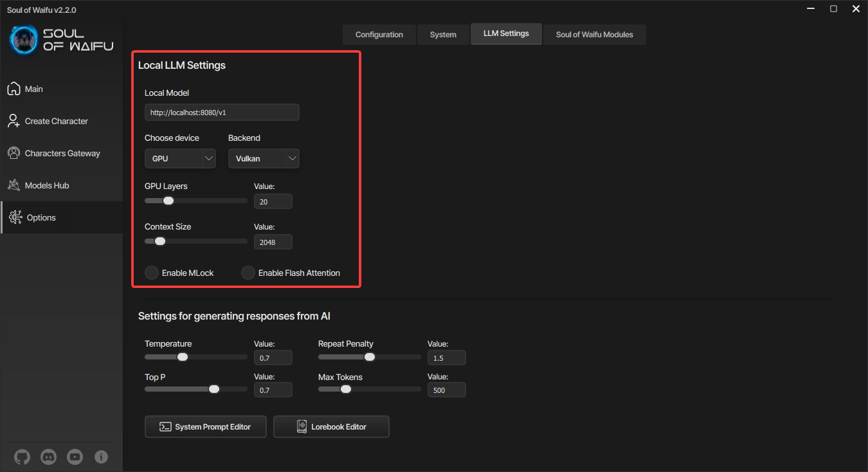The width and height of the screenshot is (868, 472).
Task: Open the Soul of Waifu Modules tab
Action: [594, 35]
